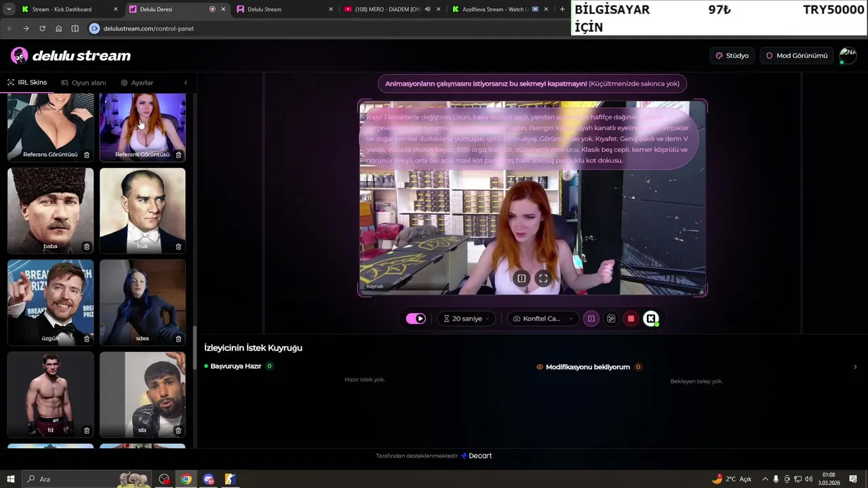Delete the sfa skin via trash icon
The height and width of the screenshot is (488, 868).
click(178, 430)
